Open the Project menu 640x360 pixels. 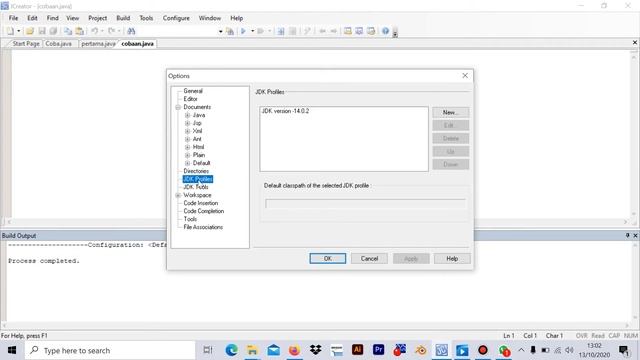tap(98, 18)
